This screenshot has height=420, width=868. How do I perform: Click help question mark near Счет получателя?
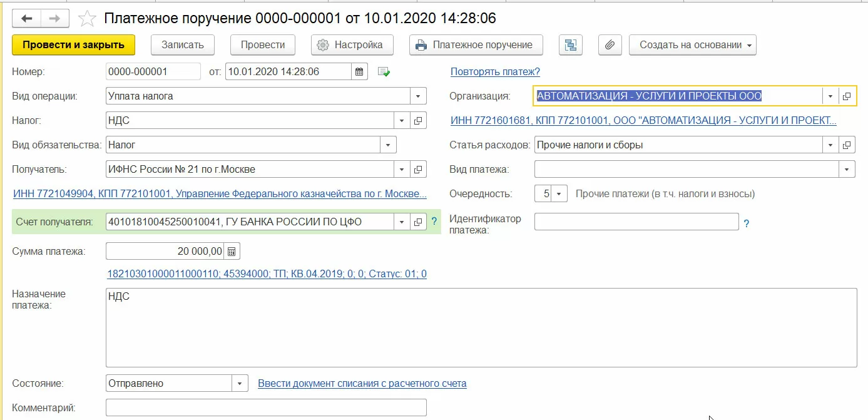click(x=434, y=222)
